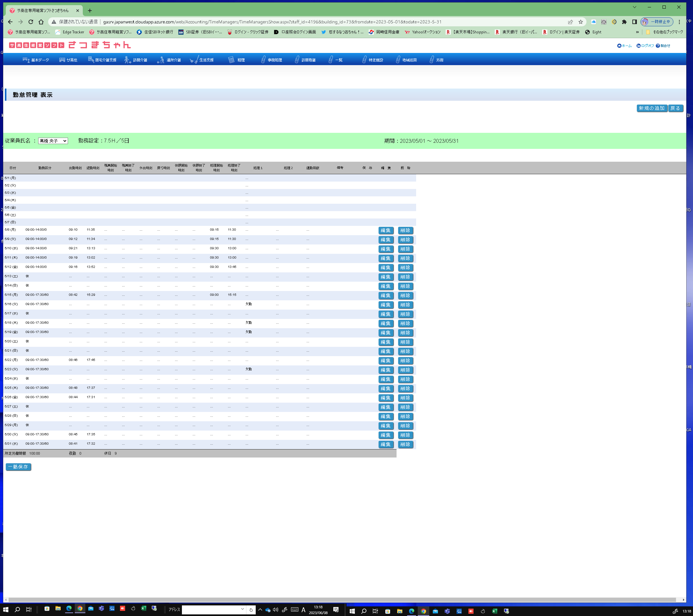The image size is (693, 616).
Task: Click the サ高住 building icon in the navigation bar
Action: [62, 60]
